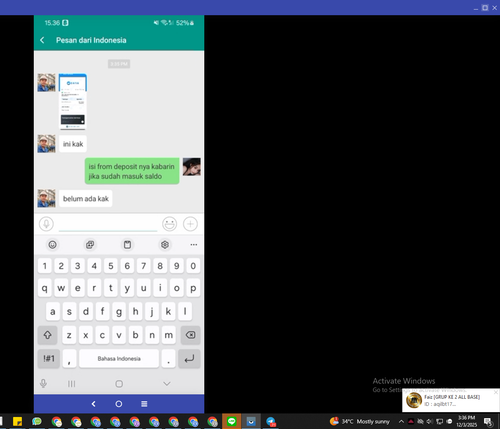Open the emoji smiley picker in chat
This screenshot has width=500, height=429.
point(169,224)
